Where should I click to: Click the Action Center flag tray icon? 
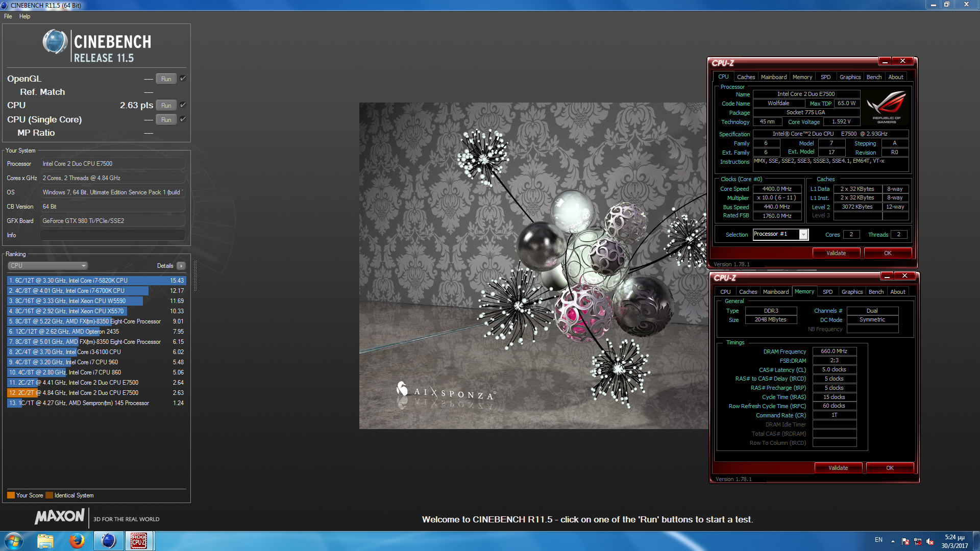tap(905, 541)
